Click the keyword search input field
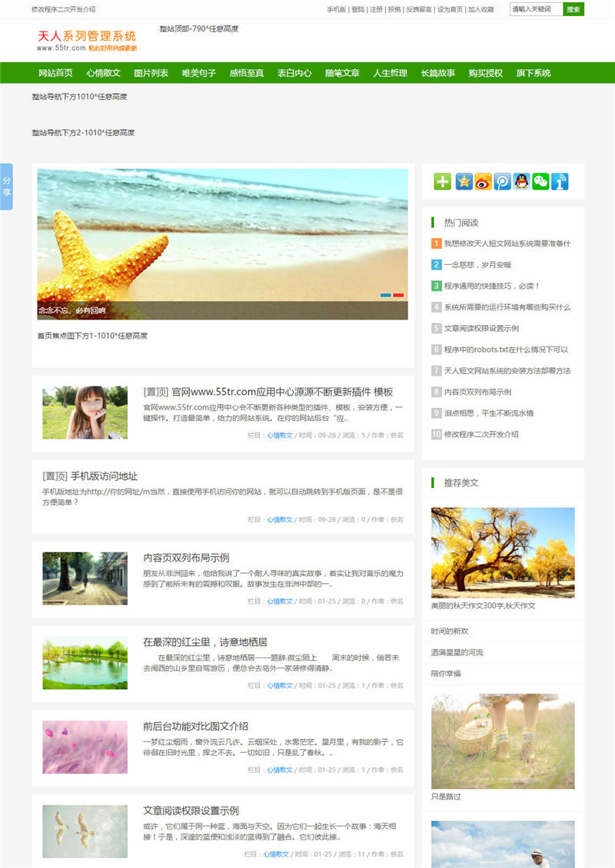 536,9
